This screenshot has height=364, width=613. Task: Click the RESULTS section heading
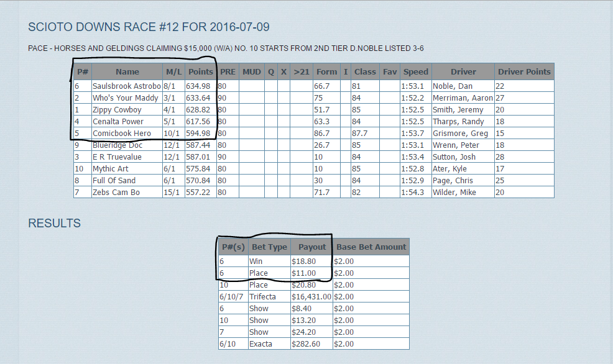coord(54,223)
